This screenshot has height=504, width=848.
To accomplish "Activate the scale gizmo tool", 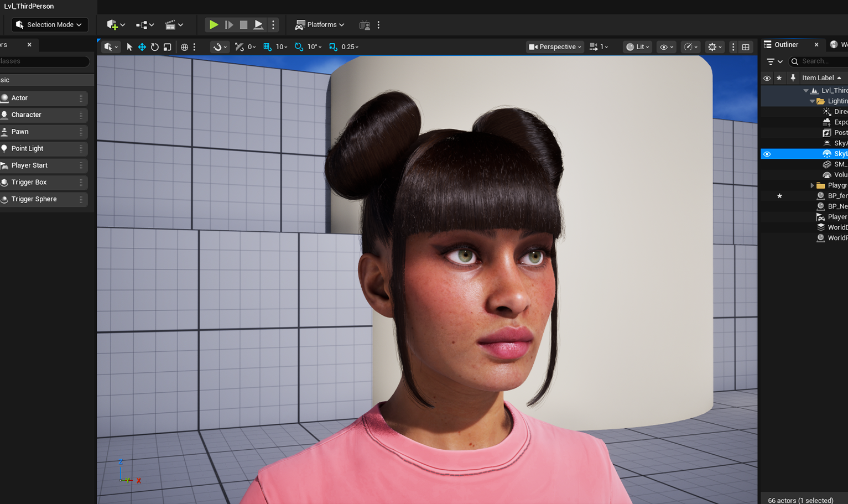I will pos(168,47).
